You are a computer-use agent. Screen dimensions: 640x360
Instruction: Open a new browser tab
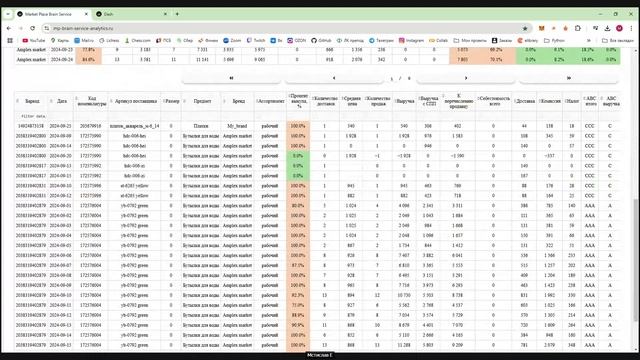point(177,14)
